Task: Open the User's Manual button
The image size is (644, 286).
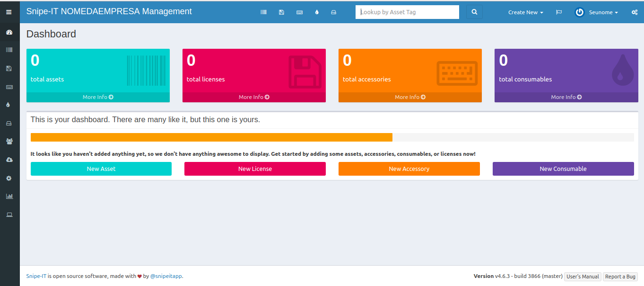Action: pos(583,277)
